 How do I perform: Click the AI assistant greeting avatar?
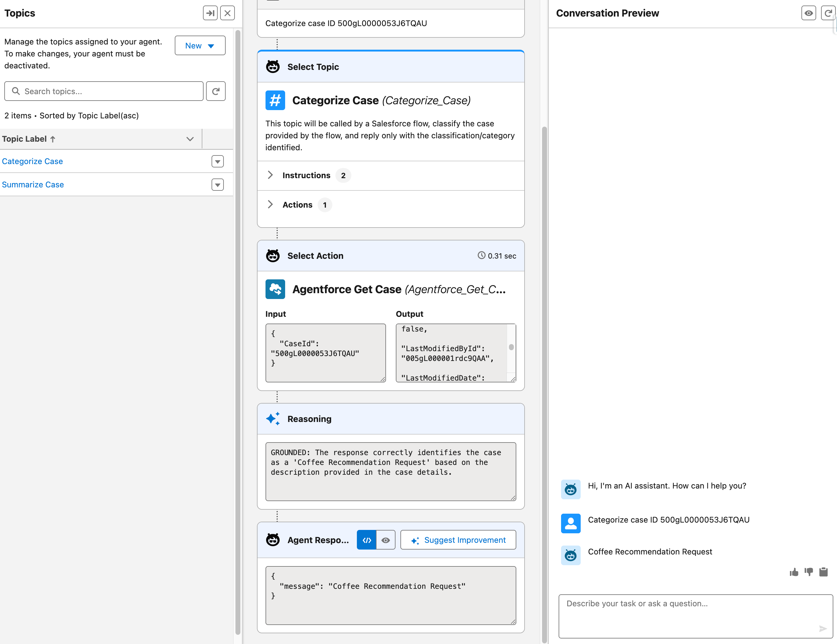point(571,490)
